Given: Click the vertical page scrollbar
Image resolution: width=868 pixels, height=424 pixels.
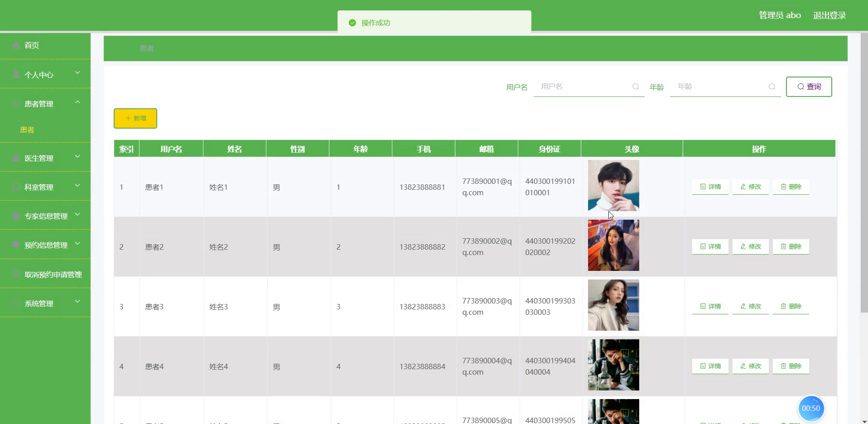Looking at the screenshot, I should coord(864,173).
